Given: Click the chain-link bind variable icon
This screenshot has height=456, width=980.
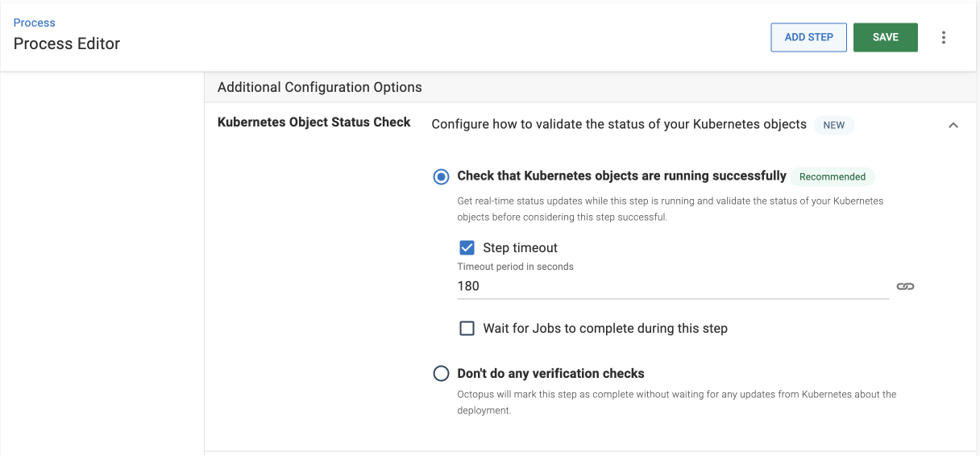Looking at the screenshot, I should pos(905,287).
